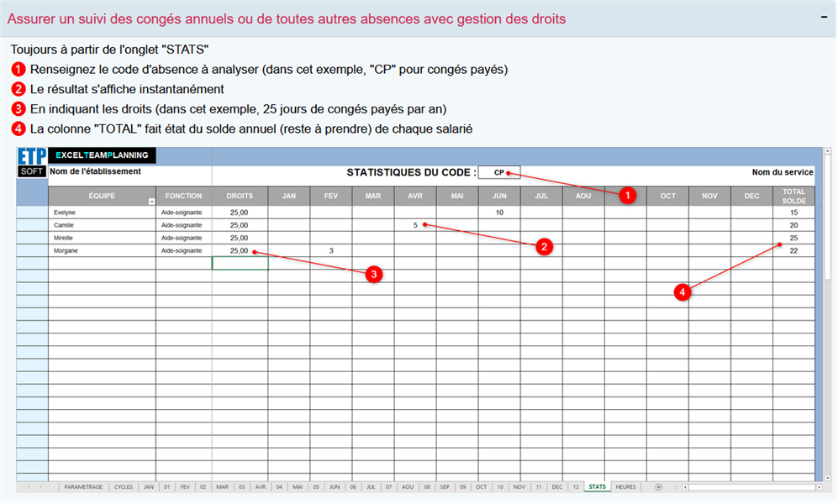Click the horizontal scrollbar right arrow
Image resolution: width=838 pixels, height=504 pixels.
pos(819,487)
